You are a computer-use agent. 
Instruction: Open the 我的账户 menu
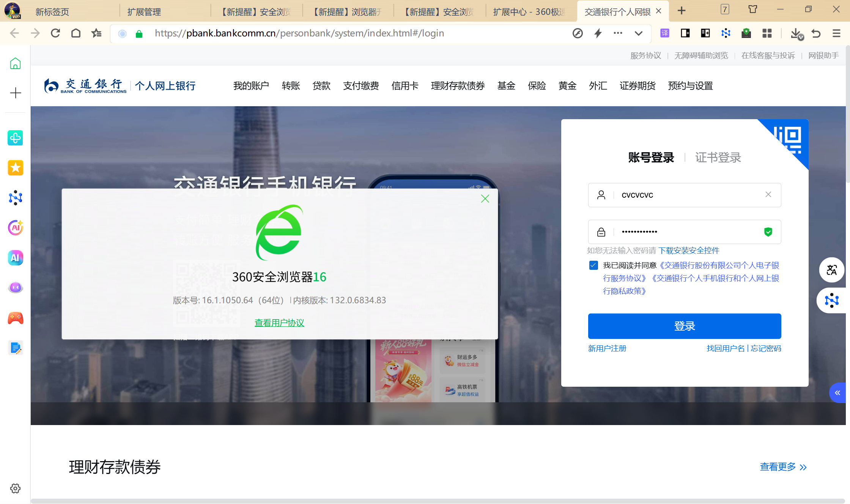pos(251,86)
